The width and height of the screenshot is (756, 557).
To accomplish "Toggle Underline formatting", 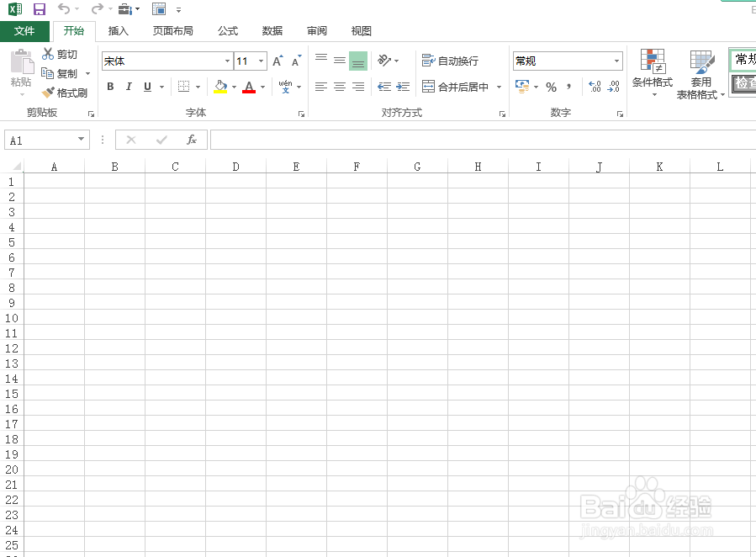I will pyautogui.click(x=147, y=87).
